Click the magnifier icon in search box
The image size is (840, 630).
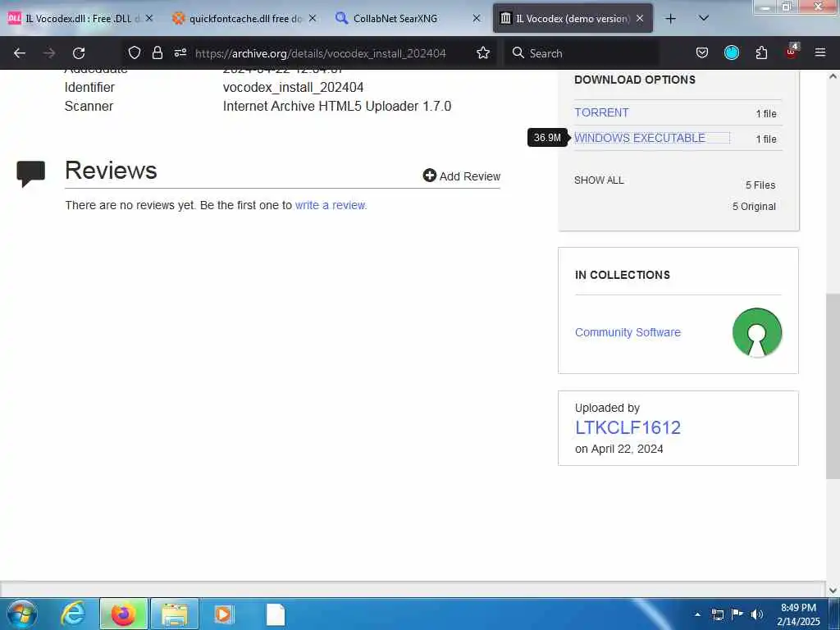click(x=518, y=52)
